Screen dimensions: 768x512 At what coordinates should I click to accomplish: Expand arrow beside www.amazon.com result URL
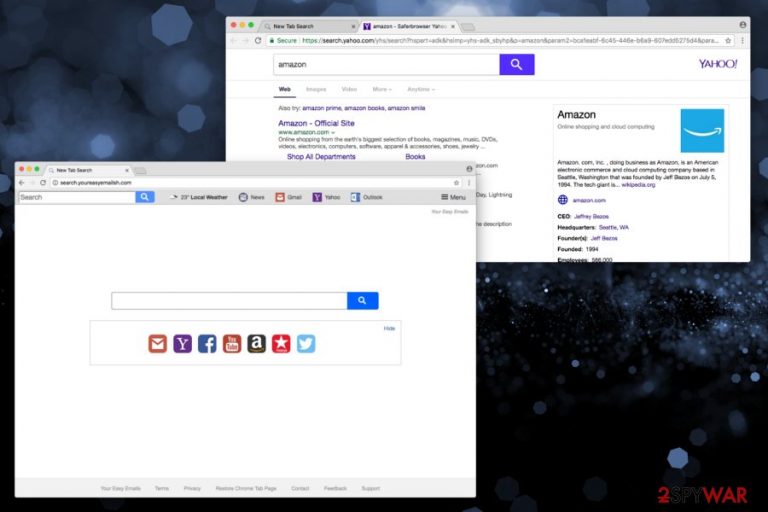click(x=333, y=132)
